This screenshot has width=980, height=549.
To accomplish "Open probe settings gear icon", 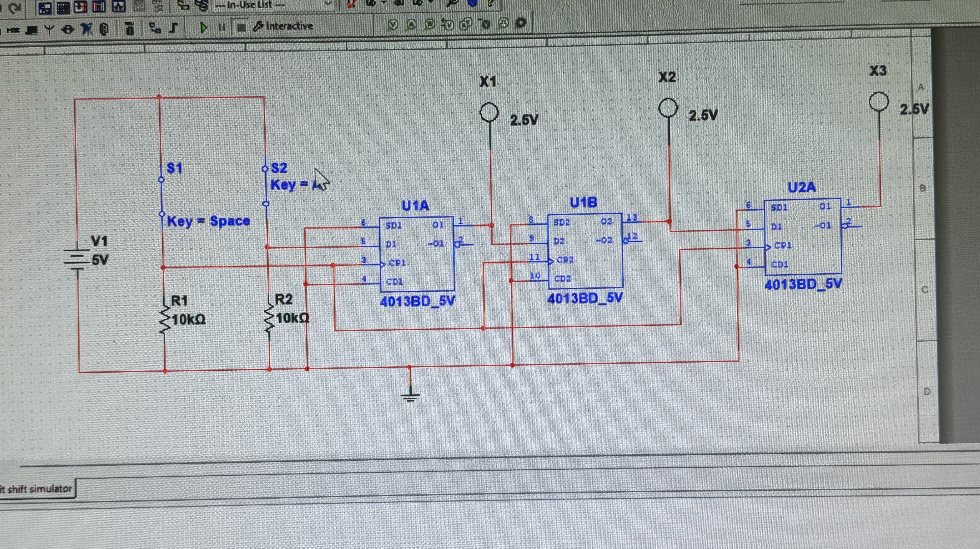I will click(x=521, y=23).
